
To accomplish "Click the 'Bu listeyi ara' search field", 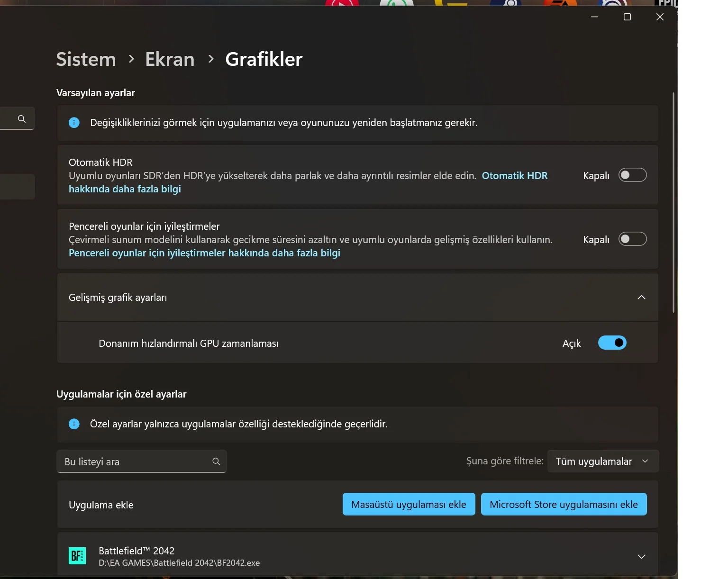I will 142,461.
